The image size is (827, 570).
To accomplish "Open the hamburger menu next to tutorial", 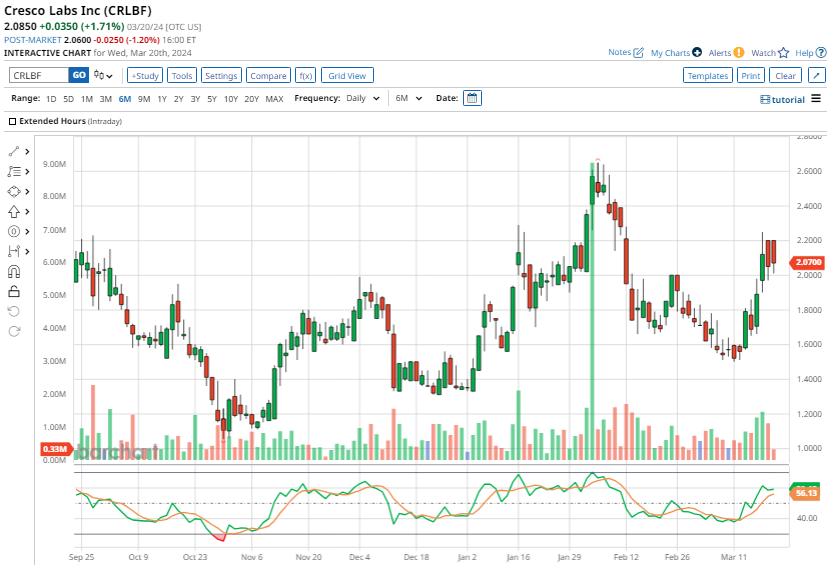I will [x=816, y=99].
